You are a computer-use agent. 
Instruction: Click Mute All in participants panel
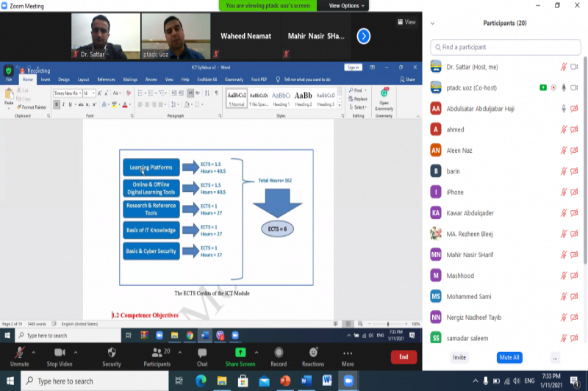tap(509, 357)
